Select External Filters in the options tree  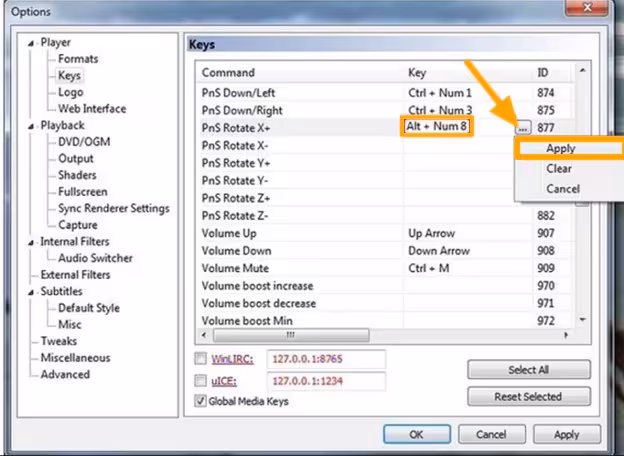pyautogui.click(x=75, y=275)
